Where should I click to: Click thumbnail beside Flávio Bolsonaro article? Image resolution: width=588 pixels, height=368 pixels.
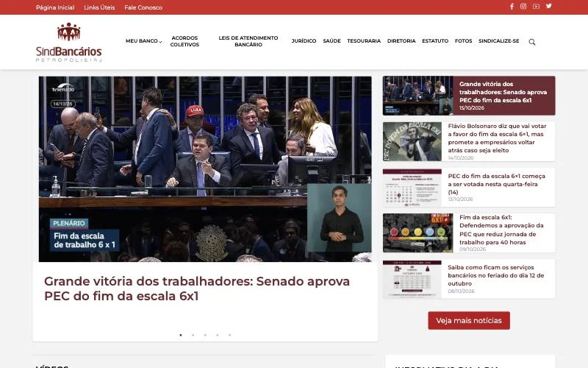pyautogui.click(x=412, y=141)
